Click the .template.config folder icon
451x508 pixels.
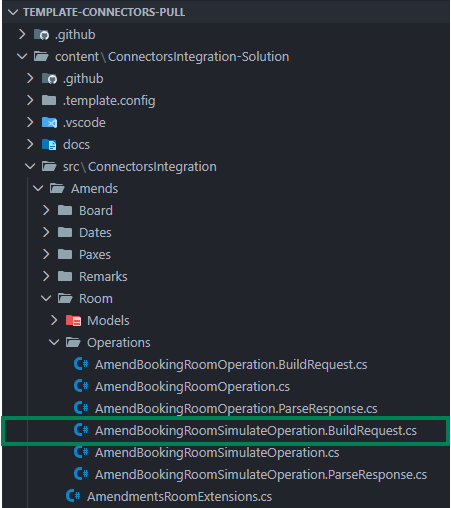pos(49,100)
